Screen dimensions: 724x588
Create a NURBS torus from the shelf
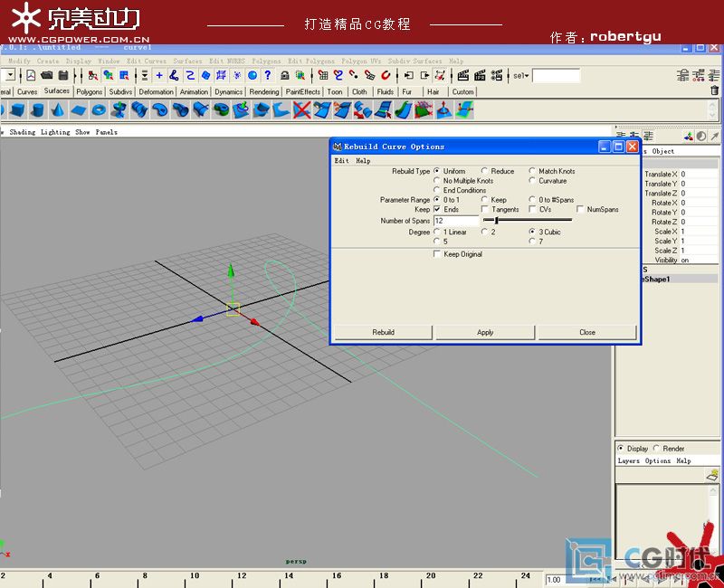(99, 110)
